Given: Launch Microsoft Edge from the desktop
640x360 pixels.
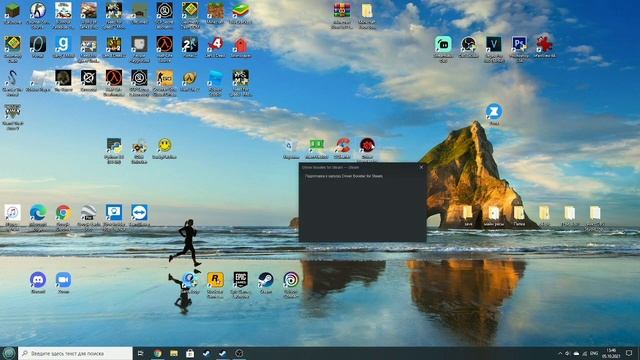Looking at the screenshot, I should [38, 213].
